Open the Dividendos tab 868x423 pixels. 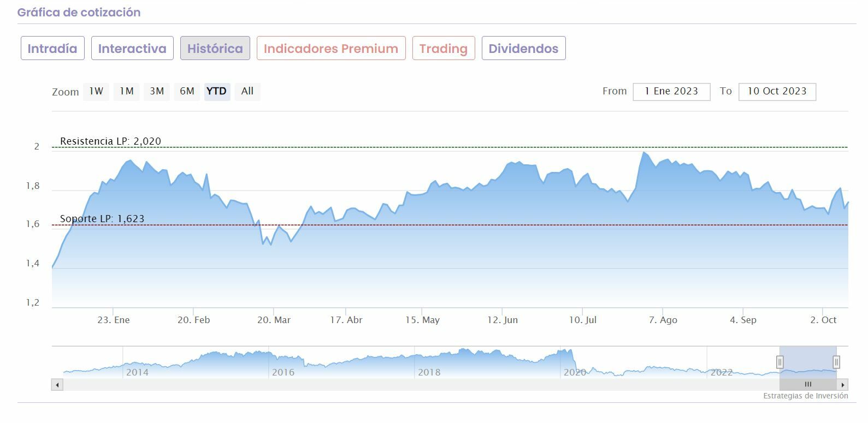click(x=523, y=49)
